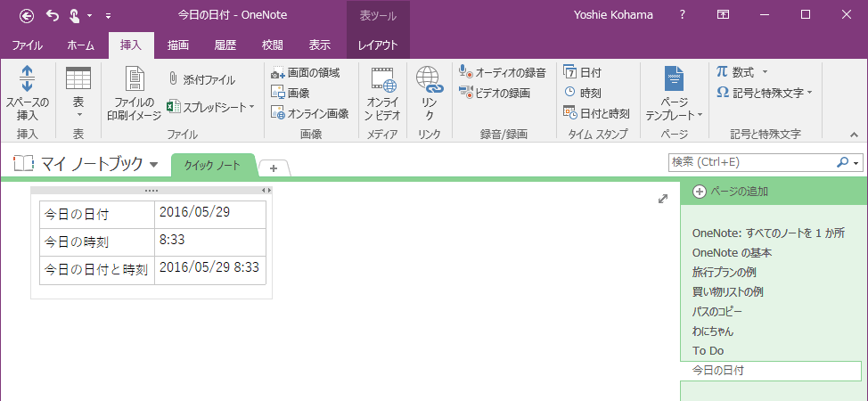The image size is (868, 401).
Task: Open the 旅行プランの例 page
Action: coord(724,273)
